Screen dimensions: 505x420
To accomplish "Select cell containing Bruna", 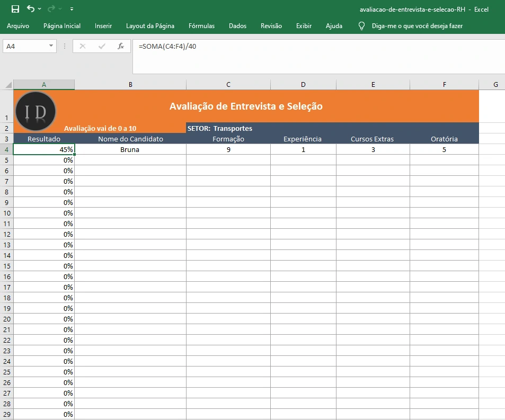I will pos(130,149).
